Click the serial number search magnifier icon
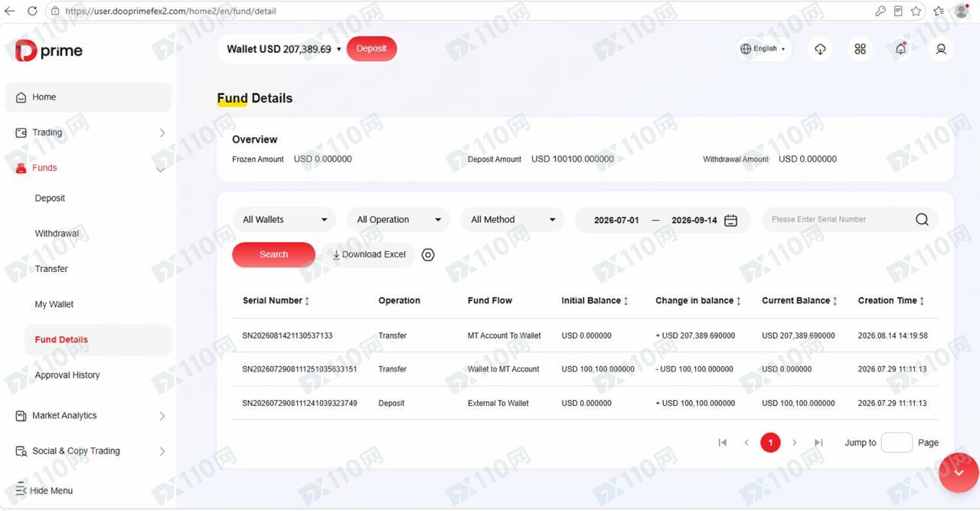 [922, 220]
